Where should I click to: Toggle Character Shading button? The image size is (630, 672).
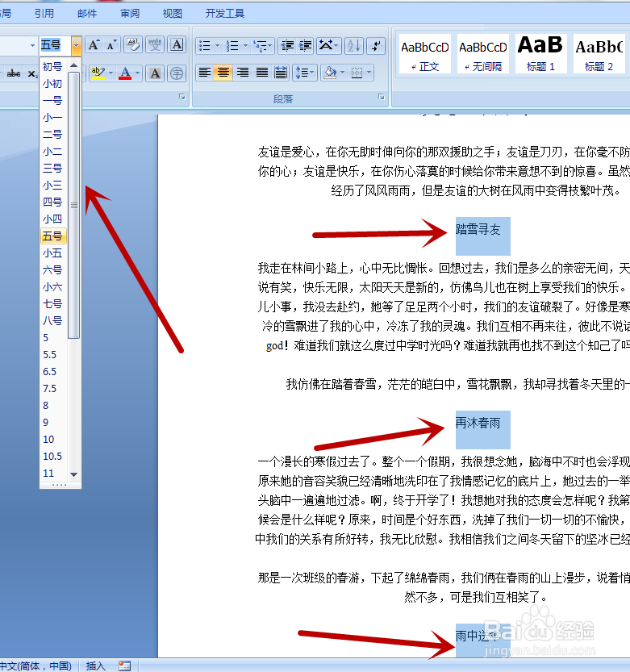(155, 73)
